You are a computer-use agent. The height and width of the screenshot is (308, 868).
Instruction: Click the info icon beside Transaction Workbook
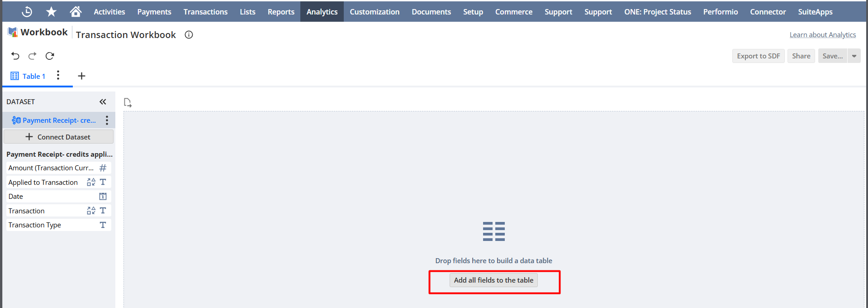point(189,35)
